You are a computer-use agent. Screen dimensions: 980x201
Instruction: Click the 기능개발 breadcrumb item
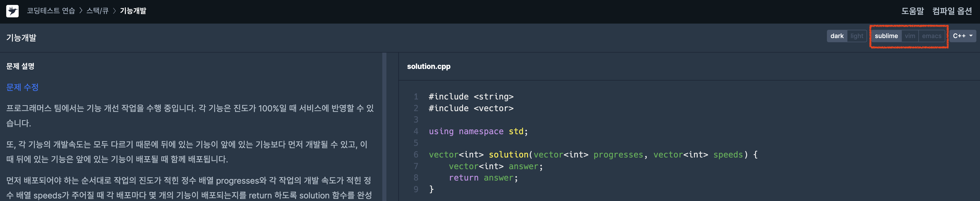[133, 11]
